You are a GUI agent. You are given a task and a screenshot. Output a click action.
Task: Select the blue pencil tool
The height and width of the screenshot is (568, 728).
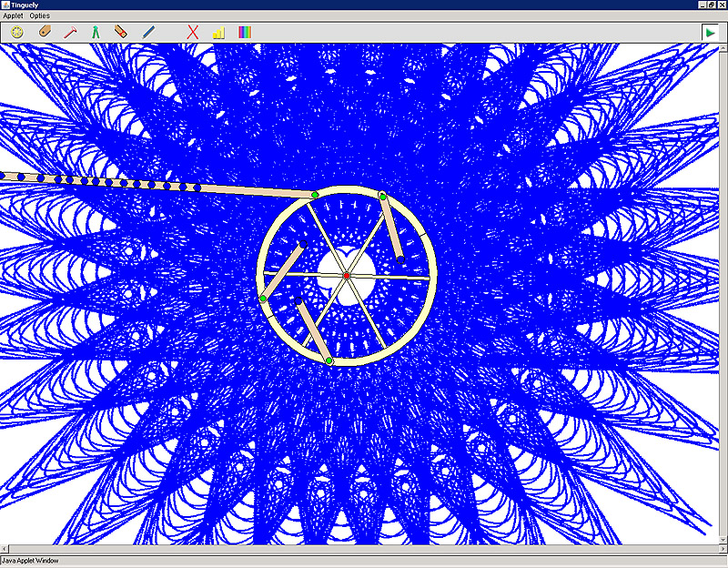tap(148, 32)
